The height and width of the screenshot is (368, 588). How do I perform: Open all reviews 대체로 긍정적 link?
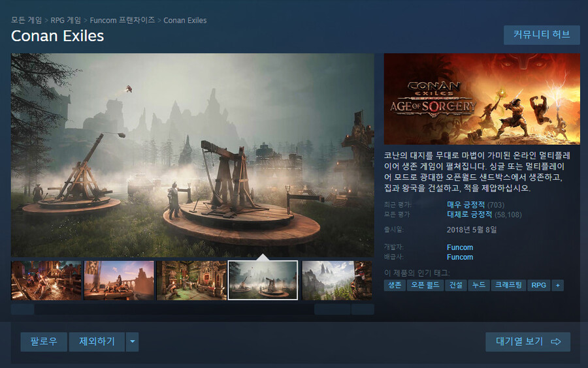(469, 215)
